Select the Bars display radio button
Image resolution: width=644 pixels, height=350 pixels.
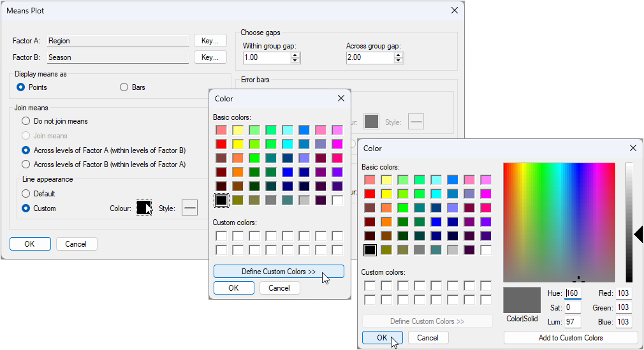click(124, 87)
